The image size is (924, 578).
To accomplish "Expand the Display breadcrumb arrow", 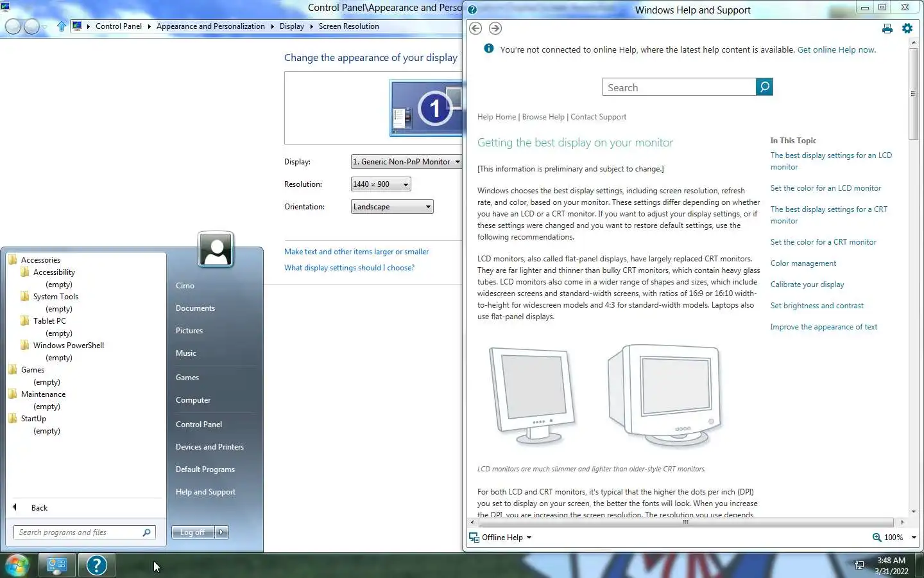I will click(311, 26).
